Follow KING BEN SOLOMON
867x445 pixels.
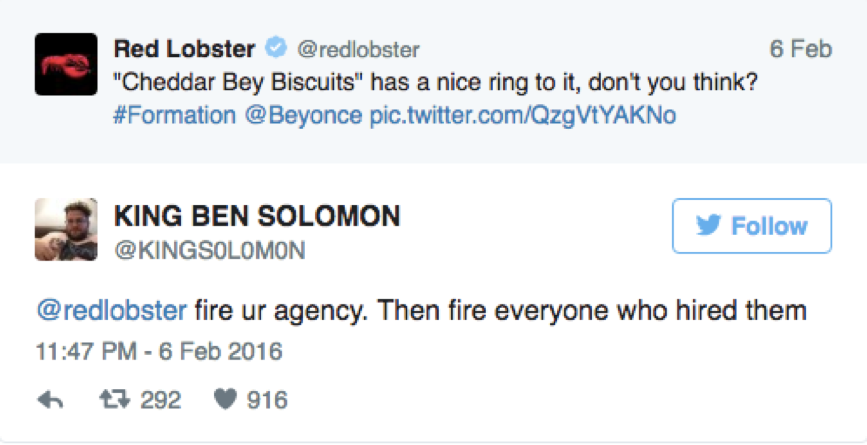[x=751, y=226]
